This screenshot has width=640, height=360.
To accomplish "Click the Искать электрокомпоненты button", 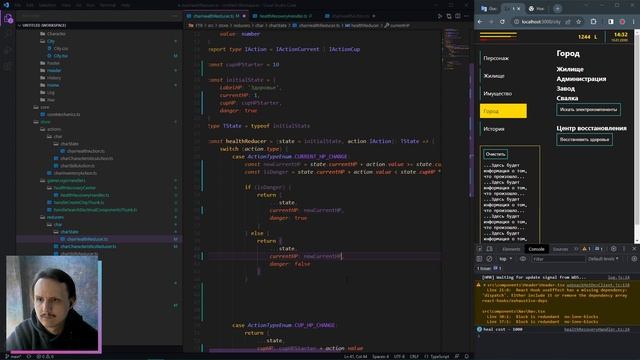I will point(588,110).
